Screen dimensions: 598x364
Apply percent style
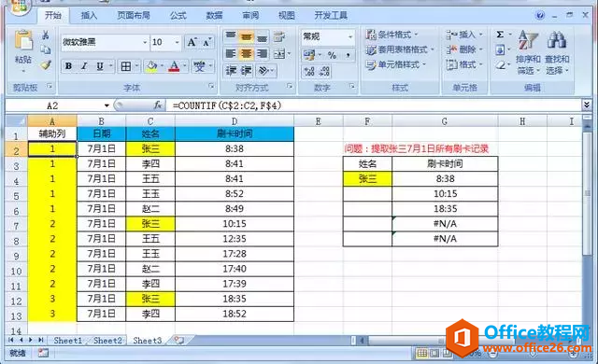(333, 55)
